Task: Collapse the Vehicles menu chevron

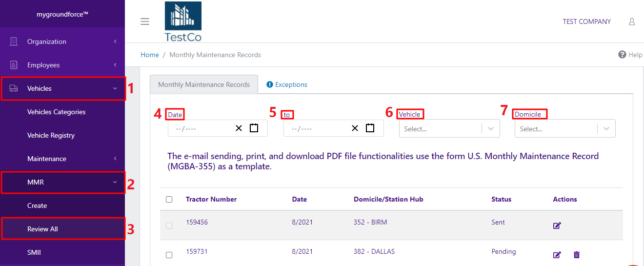Action: tap(115, 88)
